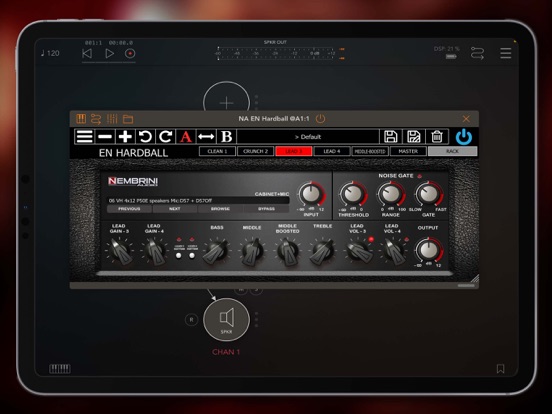Open the hamburger preset menu in plugin toolbar
This screenshot has width=552, height=414.
[85, 136]
